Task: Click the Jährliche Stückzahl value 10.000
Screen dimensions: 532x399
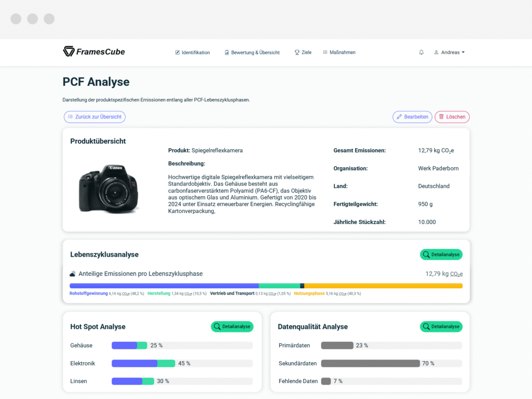Action: [x=427, y=222]
